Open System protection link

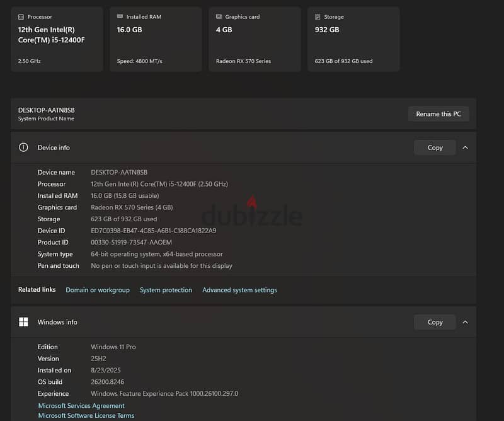pyautogui.click(x=166, y=290)
